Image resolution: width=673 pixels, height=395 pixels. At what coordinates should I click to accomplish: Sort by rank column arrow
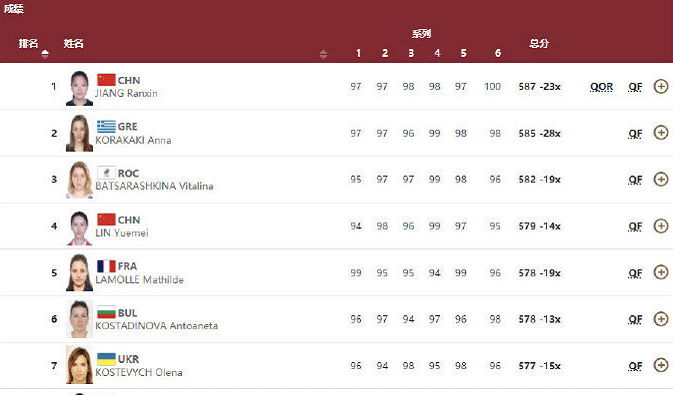tap(45, 54)
